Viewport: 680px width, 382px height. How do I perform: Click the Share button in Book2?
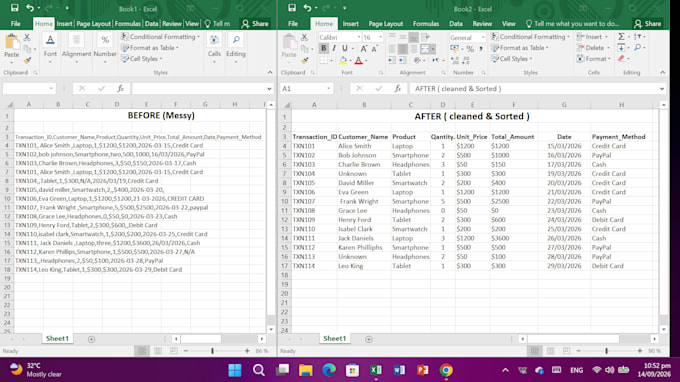point(647,24)
